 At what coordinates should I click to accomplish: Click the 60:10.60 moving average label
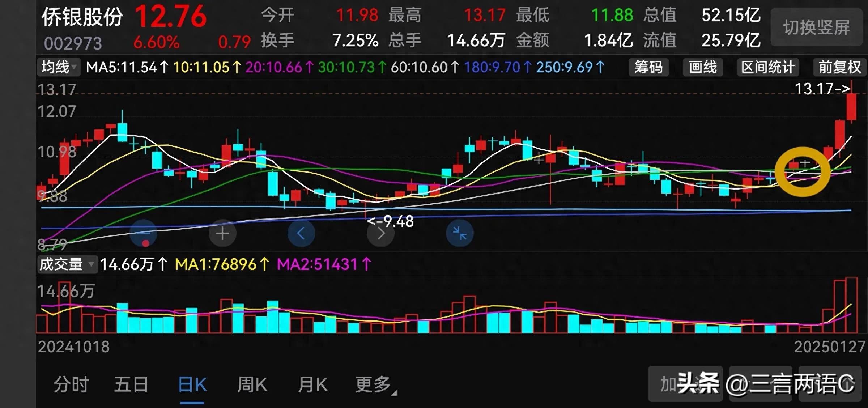coord(425,68)
